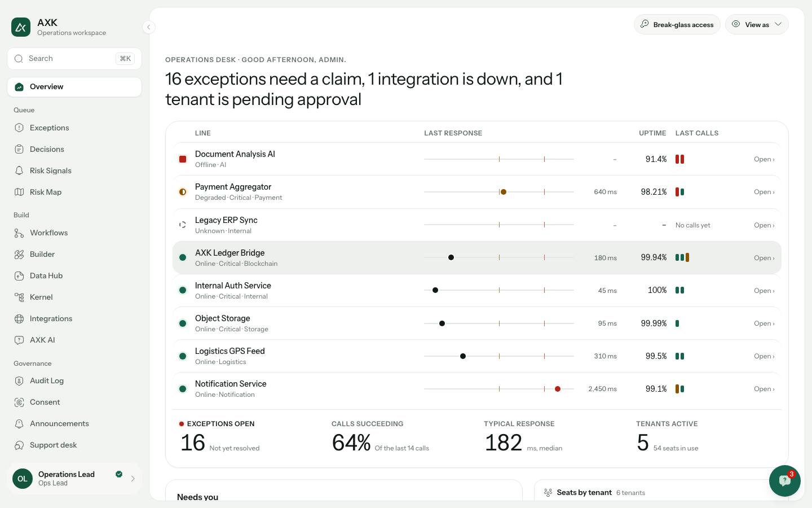The height and width of the screenshot is (508, 812).
Task: Go to Risk Signals bell icon
Action: (x=19, y=171)
